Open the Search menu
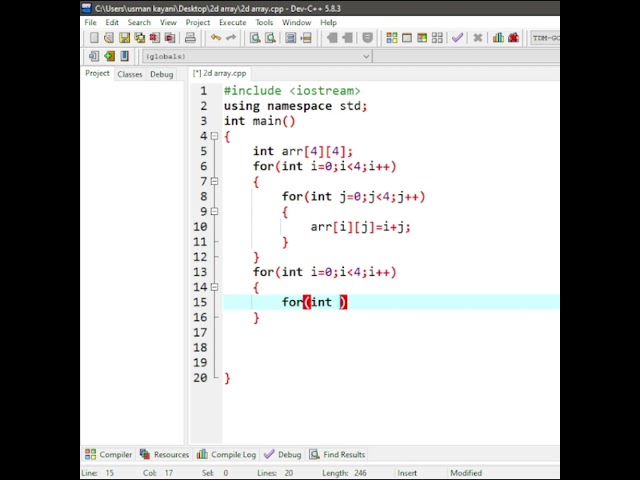Image resolution: width=640 pixels, height=480 pixels. point(139,22)
